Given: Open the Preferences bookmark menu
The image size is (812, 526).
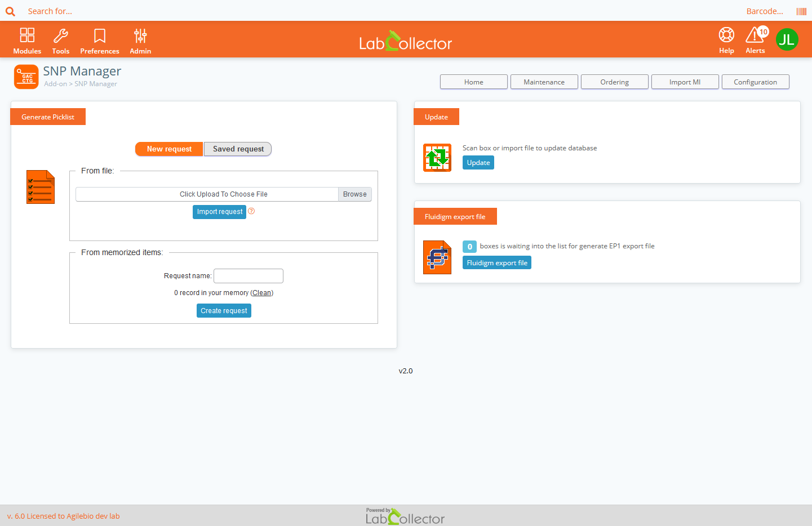Looking at the screenshot, I should [x=100, y=41].
